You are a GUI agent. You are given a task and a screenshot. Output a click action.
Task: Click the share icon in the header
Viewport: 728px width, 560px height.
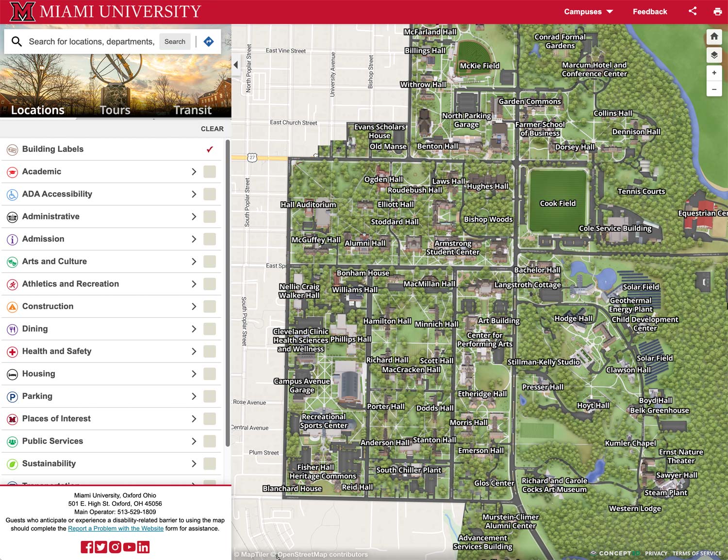coord(693,11)
